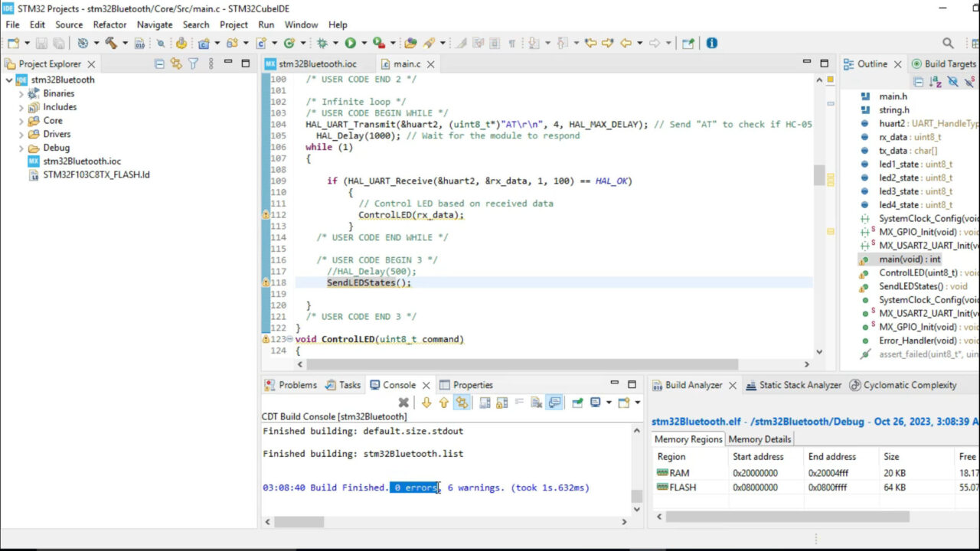Open Project Explorer view menu dots

click(x=210, y=64)
